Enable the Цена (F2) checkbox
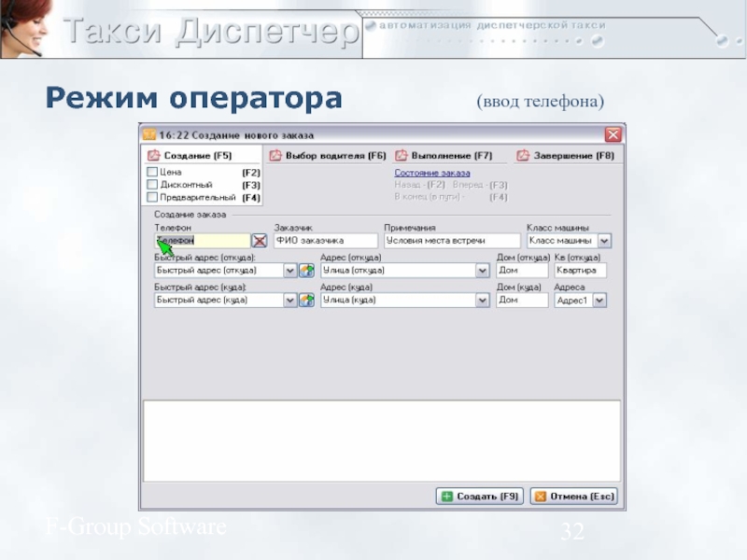 click(152, 172)
